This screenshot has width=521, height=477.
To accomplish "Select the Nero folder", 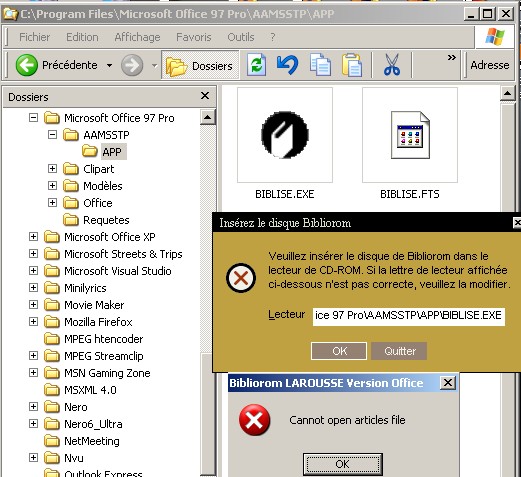I will (x=76, y=407).
